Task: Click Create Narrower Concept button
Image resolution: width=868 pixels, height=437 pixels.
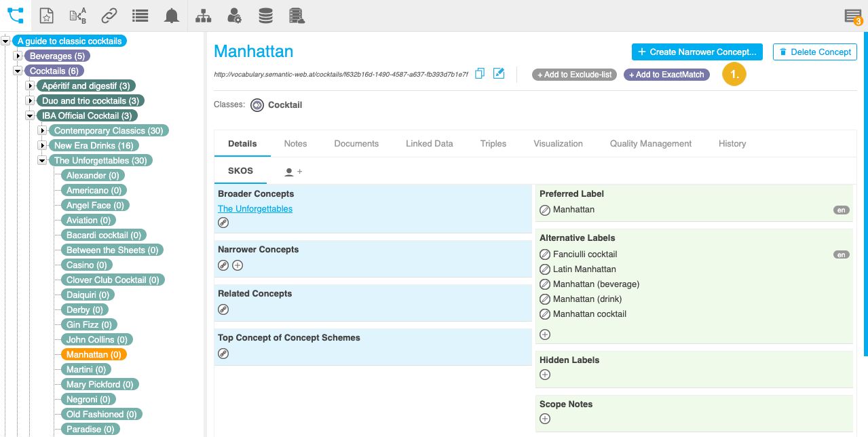Action: tap(697, 52)
